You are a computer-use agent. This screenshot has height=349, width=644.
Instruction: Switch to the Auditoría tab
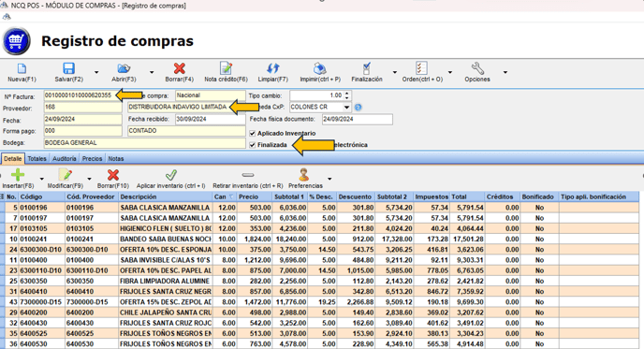[x=65, y=158]
